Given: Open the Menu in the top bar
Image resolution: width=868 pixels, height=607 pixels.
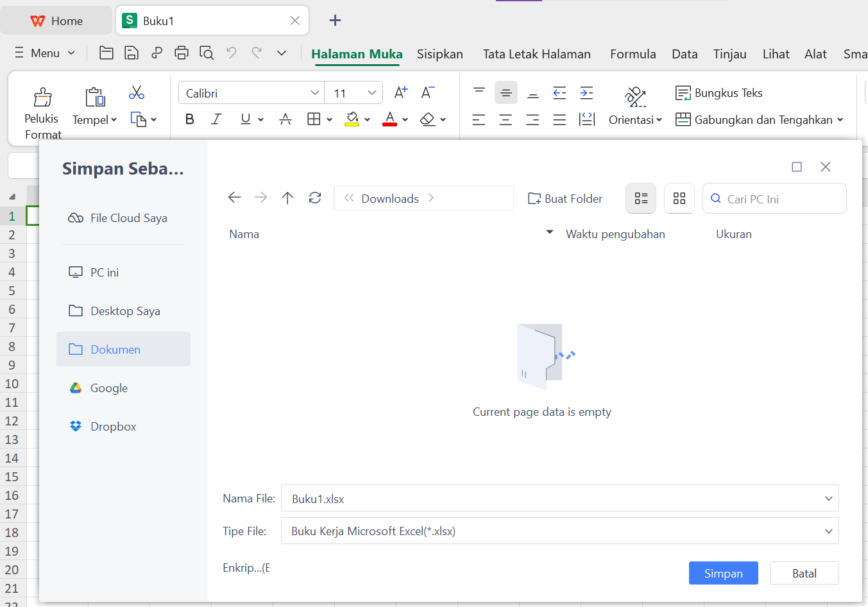Looking at the screenshot, I should click(44, 53).
